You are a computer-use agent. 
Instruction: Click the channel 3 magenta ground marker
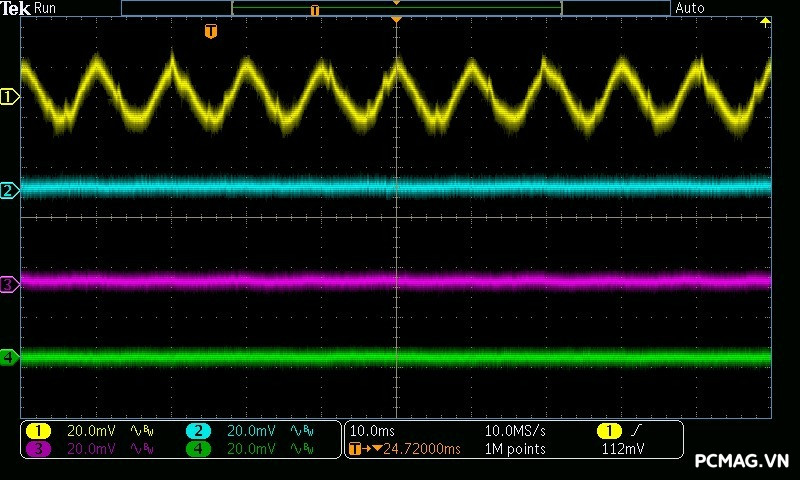9,285
